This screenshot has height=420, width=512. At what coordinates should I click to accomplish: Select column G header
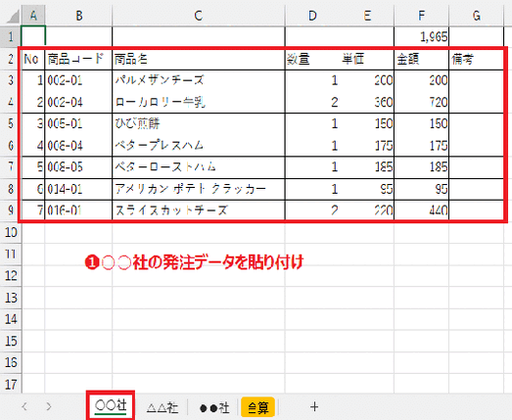pos(477,16)
